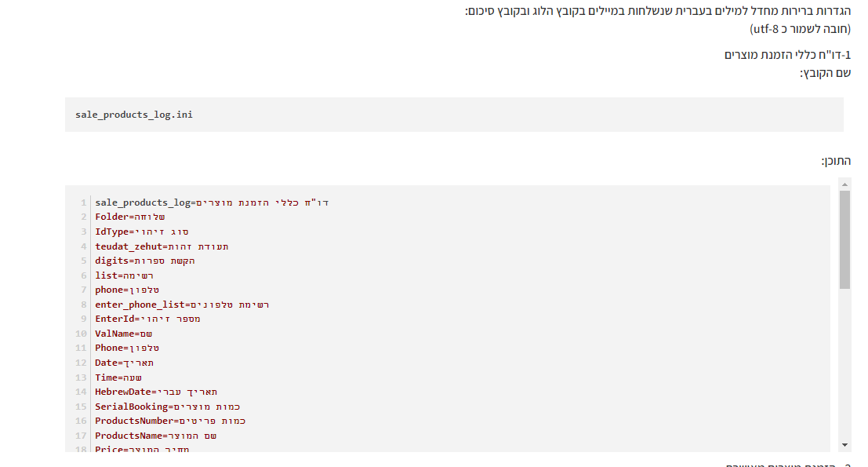The height and width of the screenshot is (467, 868).
Task: Click line number 1 in the gutter
Action: pos(83,202)
